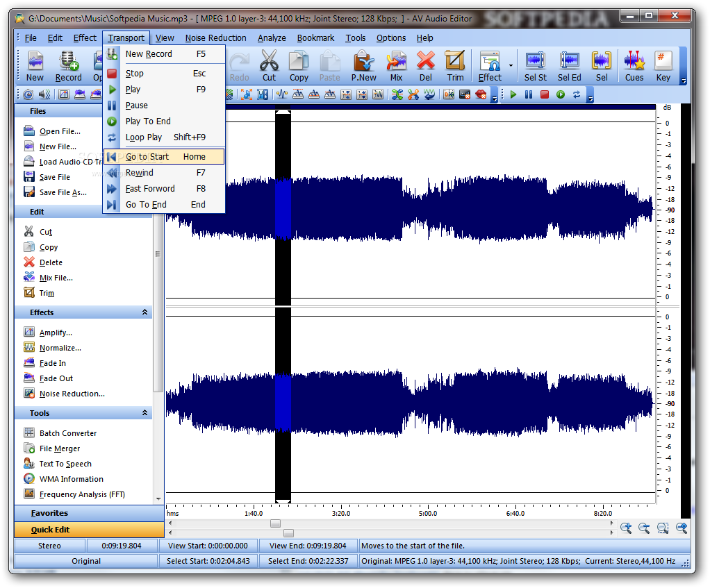Screen dimensions: 710x588
Task: Click the Effect toolbar button
Action: tap(490, 66)
